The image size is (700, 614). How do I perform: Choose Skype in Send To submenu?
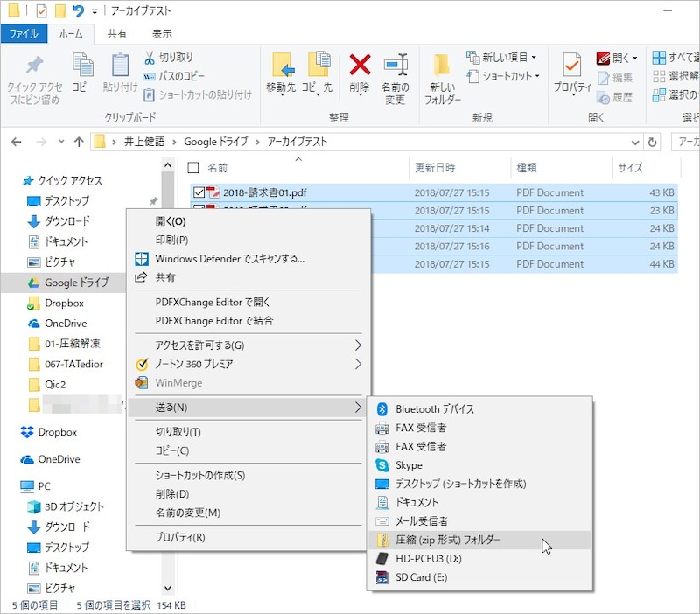(479, 465)
